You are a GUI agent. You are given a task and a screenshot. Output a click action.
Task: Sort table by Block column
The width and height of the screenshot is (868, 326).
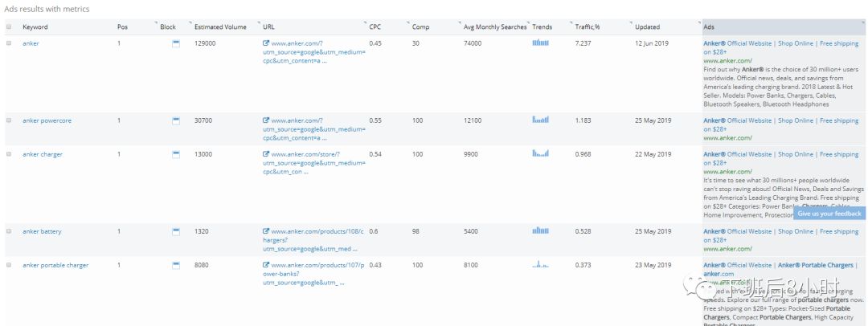tap(168, 26)
